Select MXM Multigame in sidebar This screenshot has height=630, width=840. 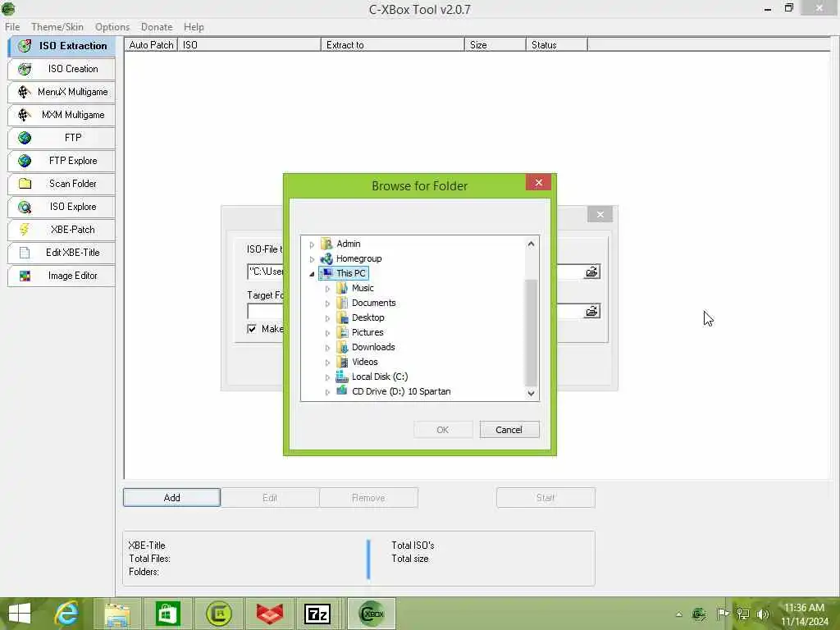coord(62,115)
